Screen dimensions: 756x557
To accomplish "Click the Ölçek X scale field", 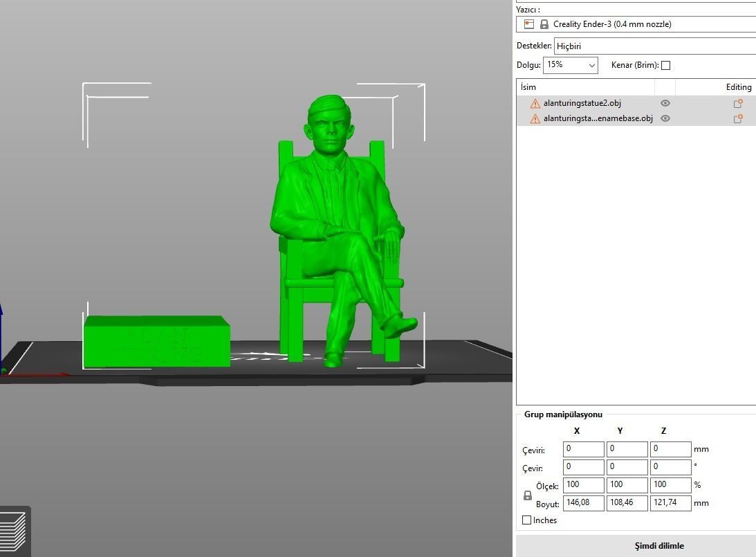I will pos(583,484).
